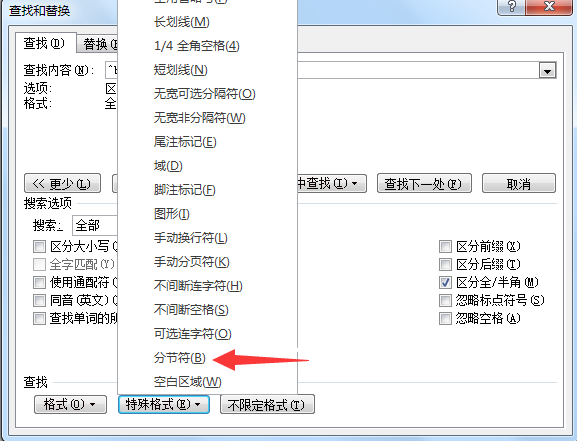This screenshot has height=441, width=577.
Task: Open the 查找内容 history dropdown arrow
Action: point(547,70)
